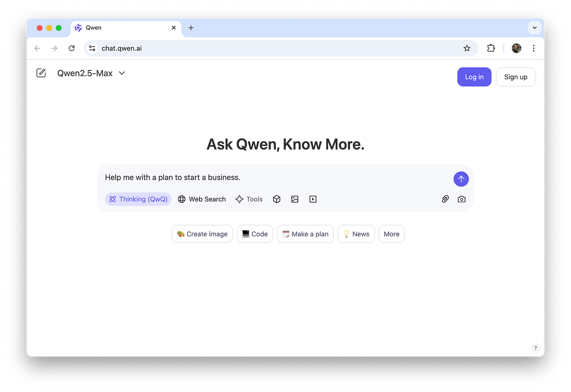This screenshot has width=571, height=392.
Task: View site information icon in address bar
Action: click(92, 48)
